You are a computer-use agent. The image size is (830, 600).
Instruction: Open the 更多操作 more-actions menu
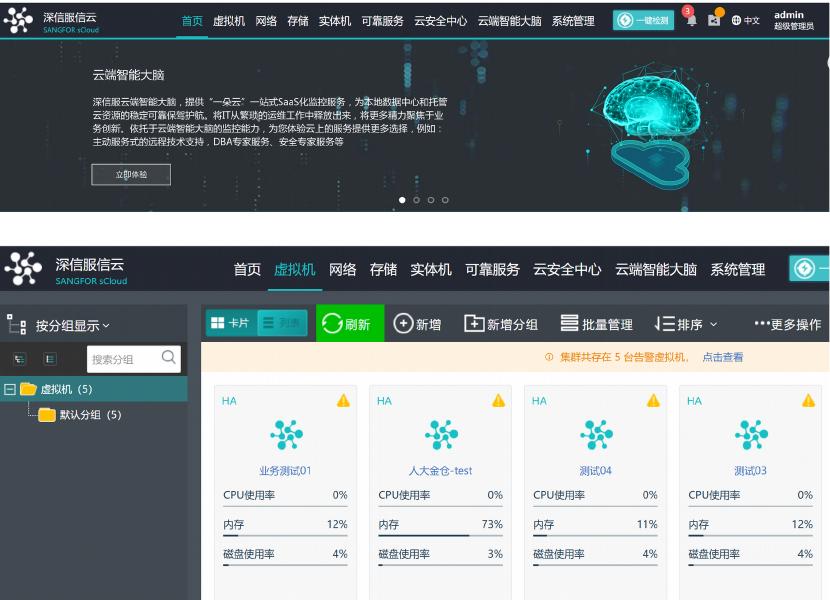click(x=788, y=324)
